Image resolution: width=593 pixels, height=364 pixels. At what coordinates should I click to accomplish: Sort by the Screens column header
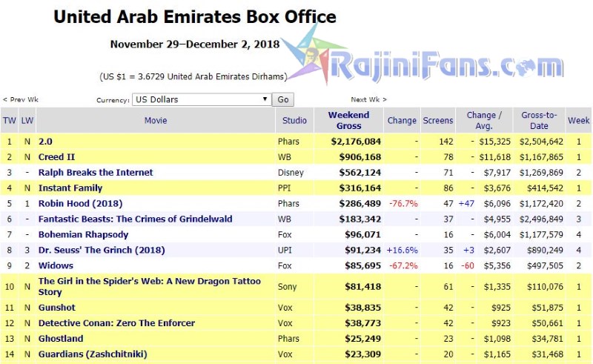tap(438, 120)
